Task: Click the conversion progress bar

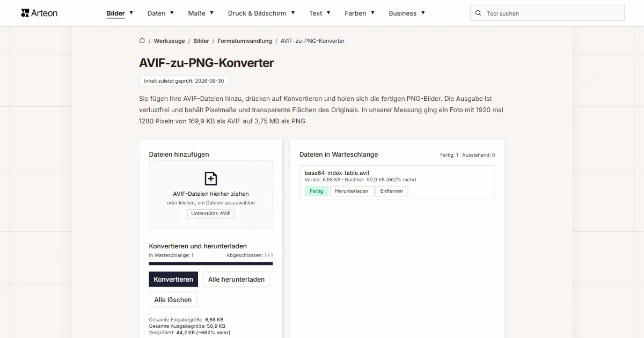Action: (x=211, y=263)
